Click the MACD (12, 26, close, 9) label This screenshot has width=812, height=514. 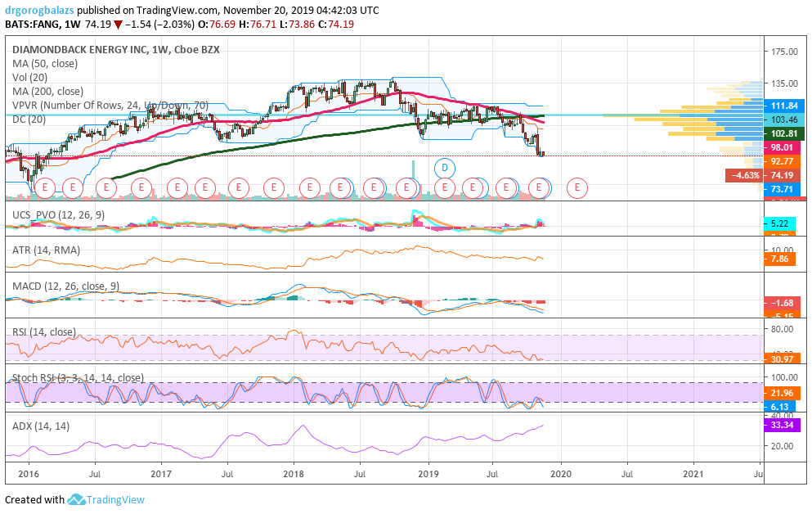tap(65, 286)
